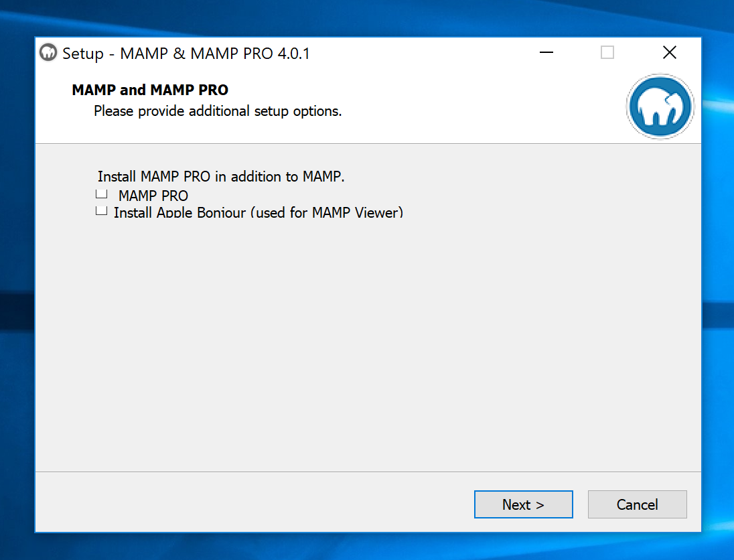Toggle MAMP PRO installation off
Screen dimensions: 734x560
(x=101, y=194)
